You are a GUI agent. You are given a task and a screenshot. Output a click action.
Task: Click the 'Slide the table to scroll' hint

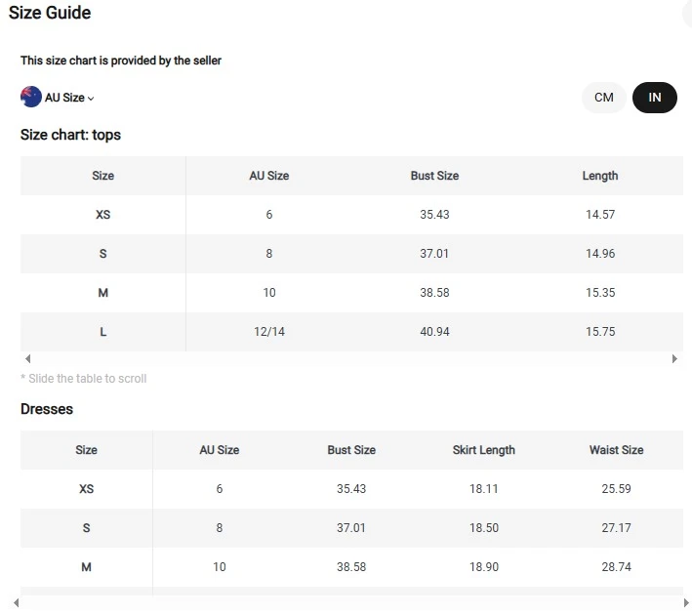(84, 379)
